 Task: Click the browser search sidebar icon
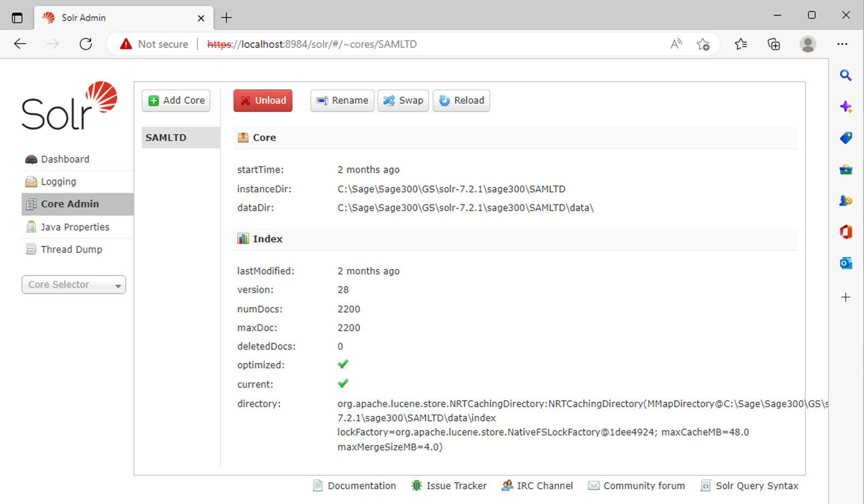845,75
